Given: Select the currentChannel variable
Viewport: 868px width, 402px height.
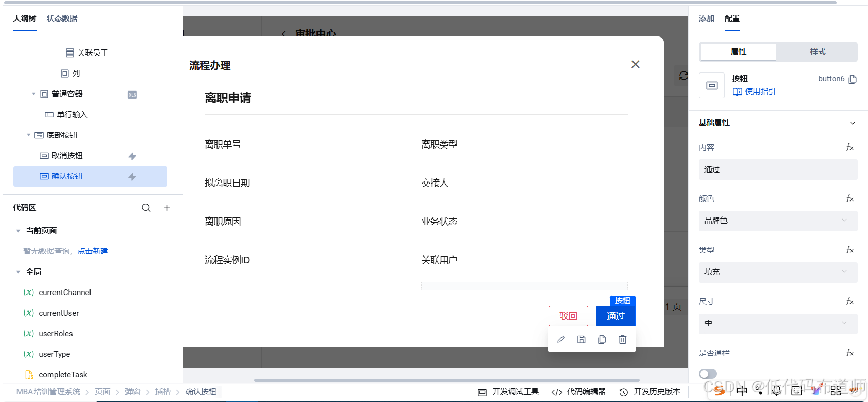Looking at the screenshot, I should 65,293.
